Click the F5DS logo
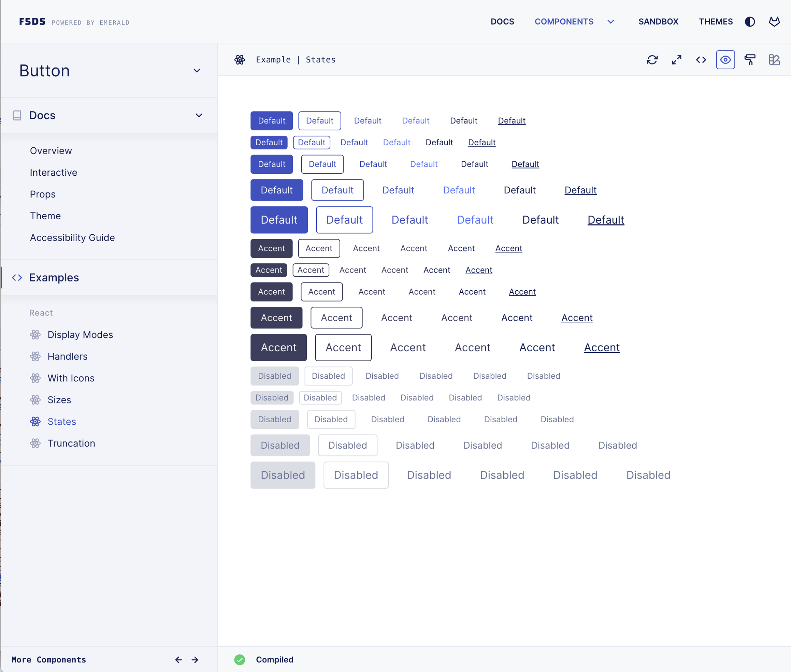Image resolution: width=791 pixels, height=672 pixels. click(x=32, y=22)
